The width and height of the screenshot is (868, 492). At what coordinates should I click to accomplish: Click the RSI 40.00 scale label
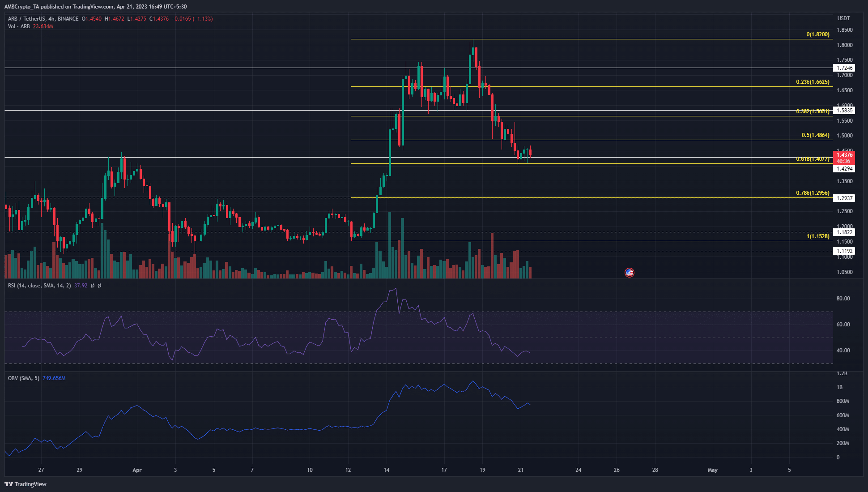point(843,351)
